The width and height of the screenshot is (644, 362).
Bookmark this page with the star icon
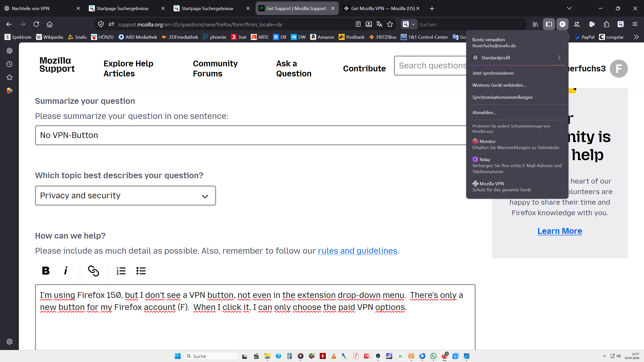coord(390,24)
